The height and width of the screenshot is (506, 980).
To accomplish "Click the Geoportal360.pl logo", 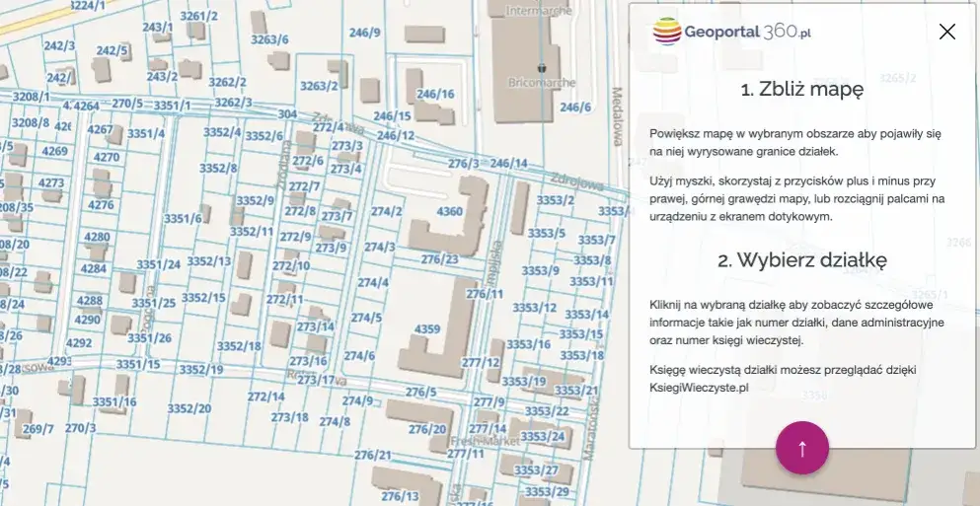I will point(731,32).
